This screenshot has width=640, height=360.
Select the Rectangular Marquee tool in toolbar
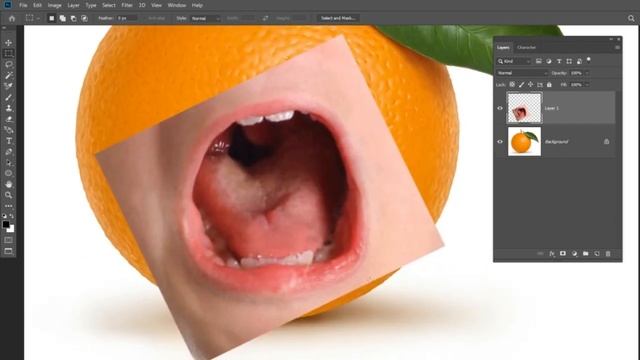[x=9, y=53]
